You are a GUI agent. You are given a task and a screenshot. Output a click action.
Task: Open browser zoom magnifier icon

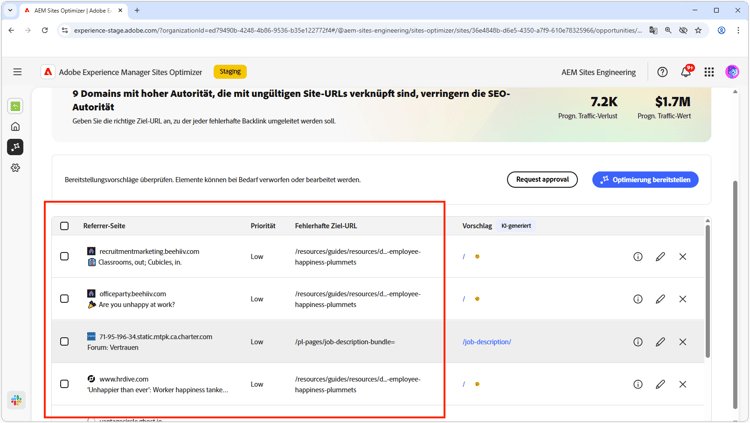click(x=668, y=30)
